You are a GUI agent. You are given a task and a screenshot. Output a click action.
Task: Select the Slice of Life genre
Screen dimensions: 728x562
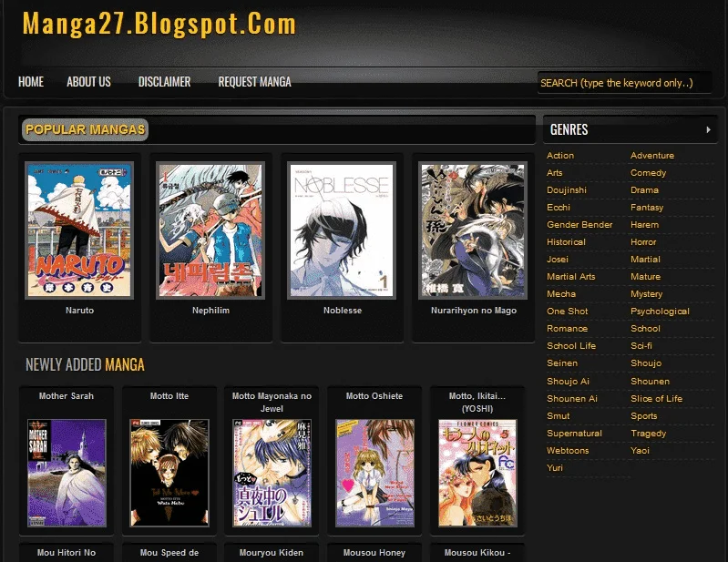coord(657,399)
